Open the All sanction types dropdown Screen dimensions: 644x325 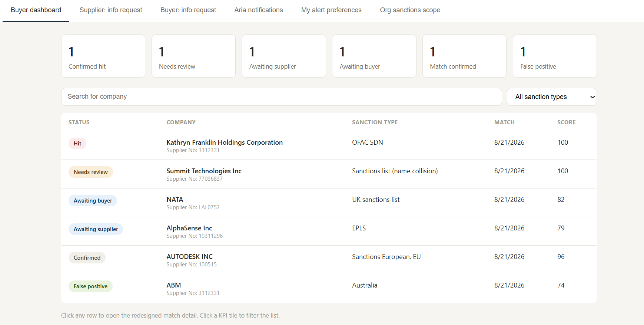coord(552,97)
